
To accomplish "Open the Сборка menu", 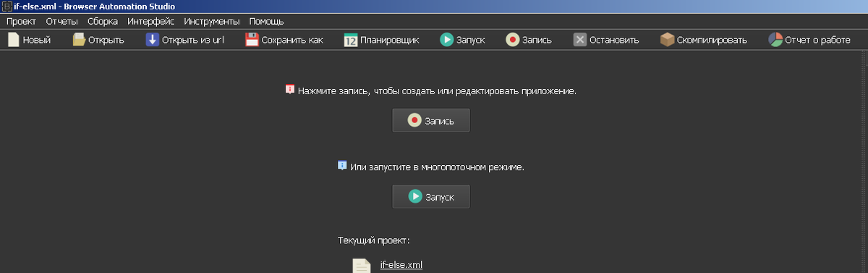I will point(103,22).
